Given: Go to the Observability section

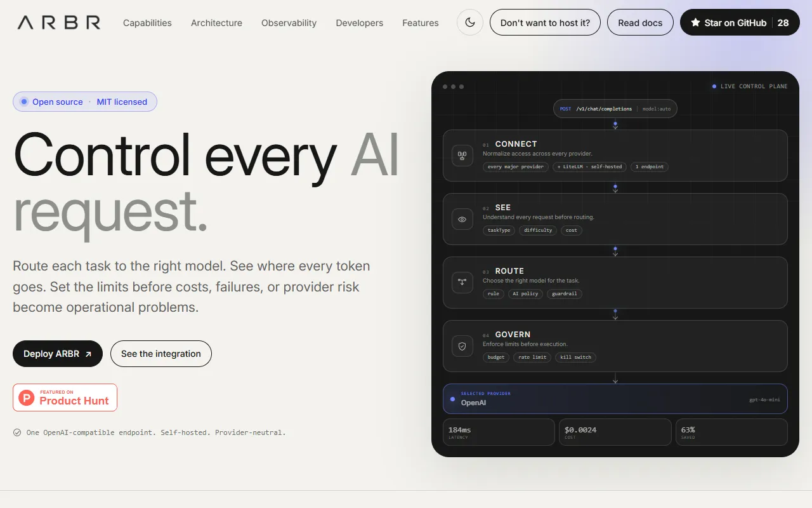Looking at the screenshot, I should 289,23.
